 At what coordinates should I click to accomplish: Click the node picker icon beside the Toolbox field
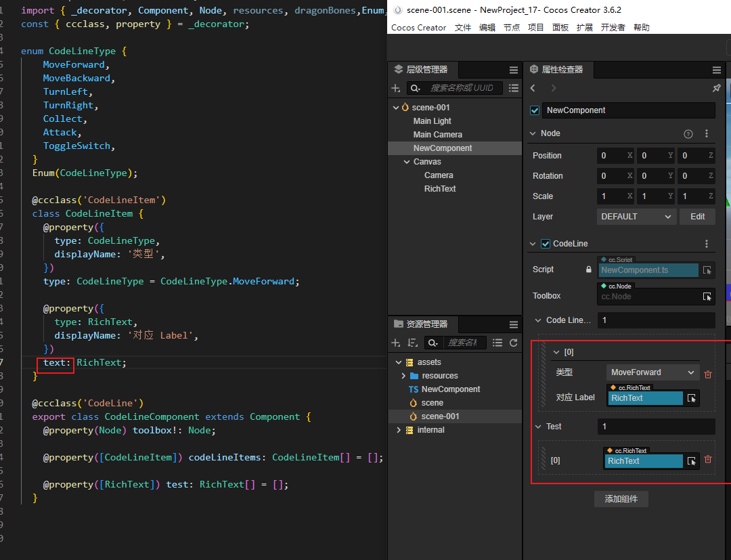point(707,297)
